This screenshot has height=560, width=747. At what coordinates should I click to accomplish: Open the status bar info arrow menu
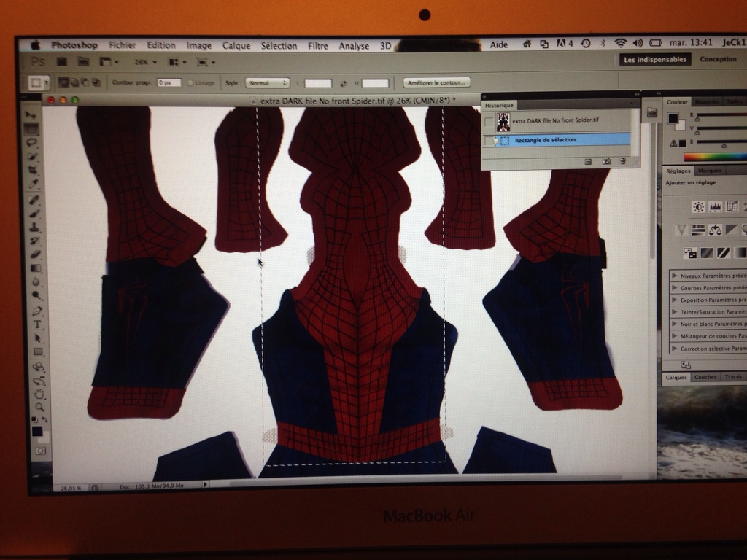(205, 485)
